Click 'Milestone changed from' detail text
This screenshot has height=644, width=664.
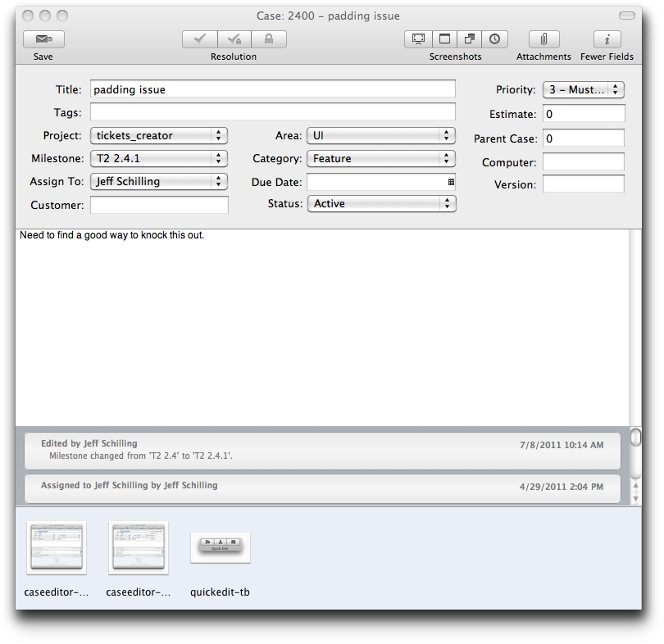pyautogui.click(x=141, y=456)
